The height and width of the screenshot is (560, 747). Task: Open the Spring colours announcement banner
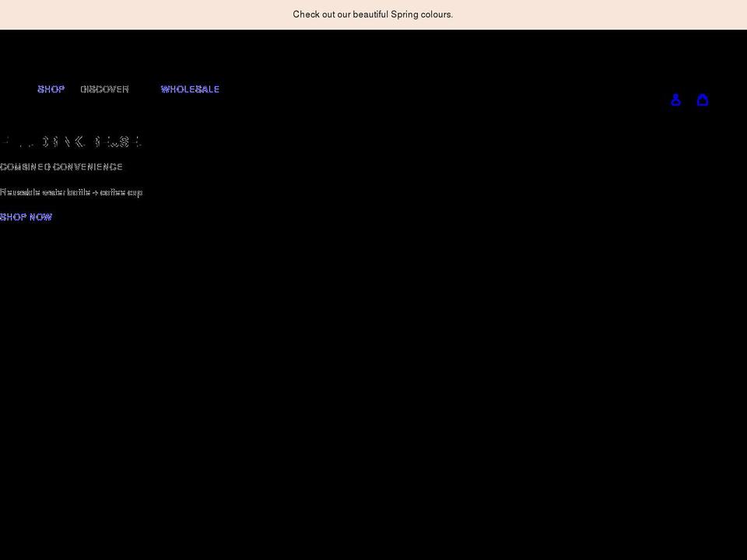pyautogui.click(x=373, y=14)
